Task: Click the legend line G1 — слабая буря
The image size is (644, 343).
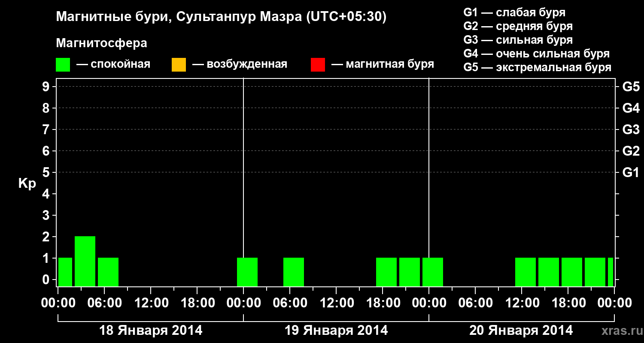Action: (514, 12)
